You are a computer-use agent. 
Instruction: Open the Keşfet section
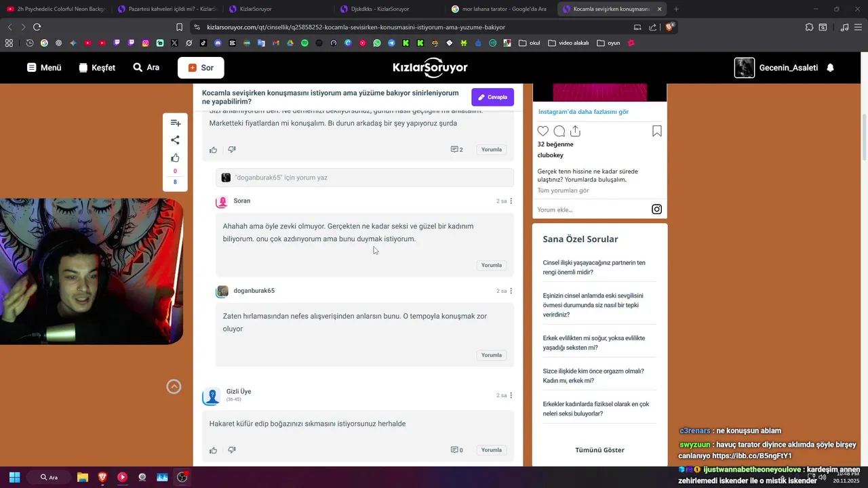(x=97, y=68)
